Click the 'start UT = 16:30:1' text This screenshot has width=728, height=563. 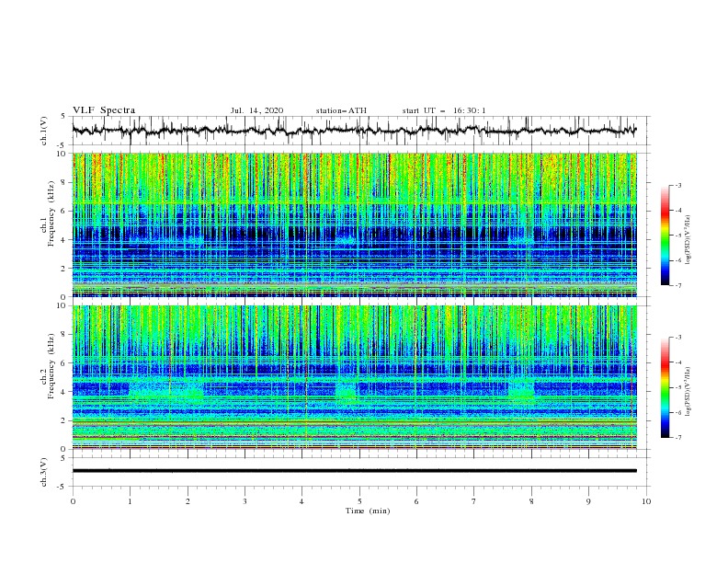pyautogui.click(x=444, y=110)
